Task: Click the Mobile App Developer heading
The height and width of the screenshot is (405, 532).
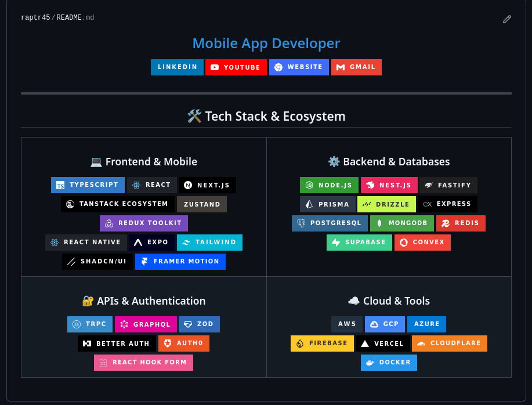Action: tap(266, 44)
